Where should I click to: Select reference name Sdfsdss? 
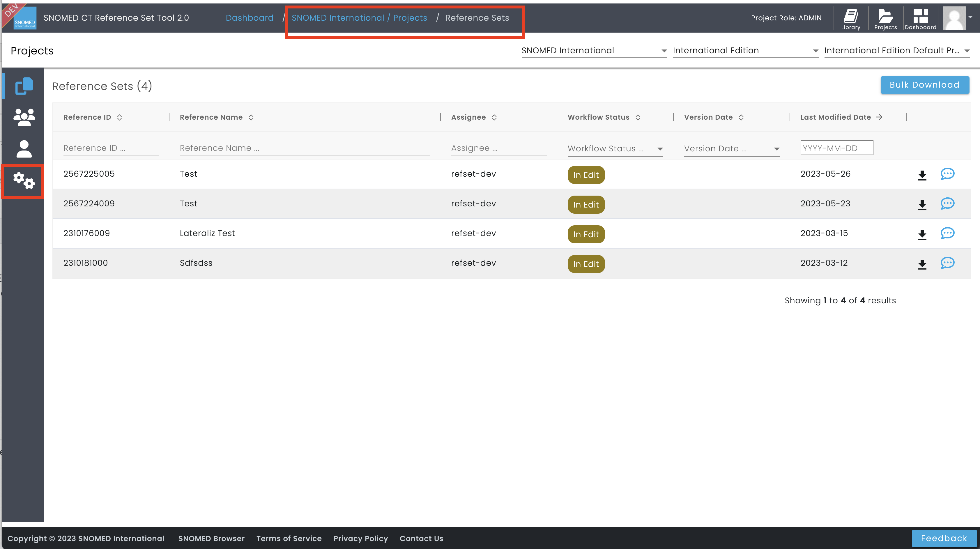(196, 263)
